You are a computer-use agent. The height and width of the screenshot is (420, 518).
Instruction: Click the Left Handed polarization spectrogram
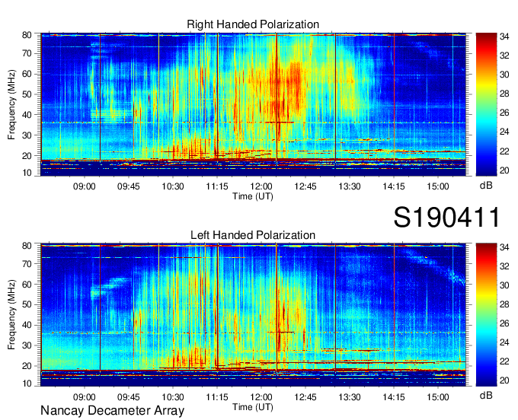click(253, 315)
